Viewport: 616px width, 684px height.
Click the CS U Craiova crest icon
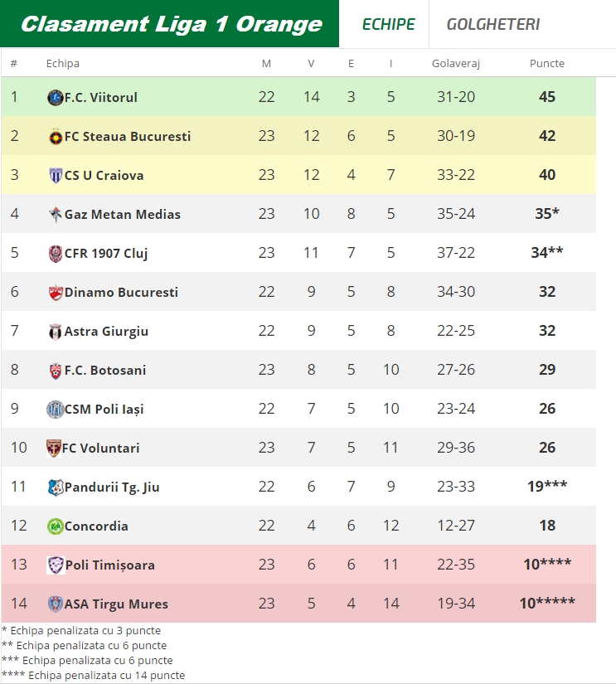56,176
